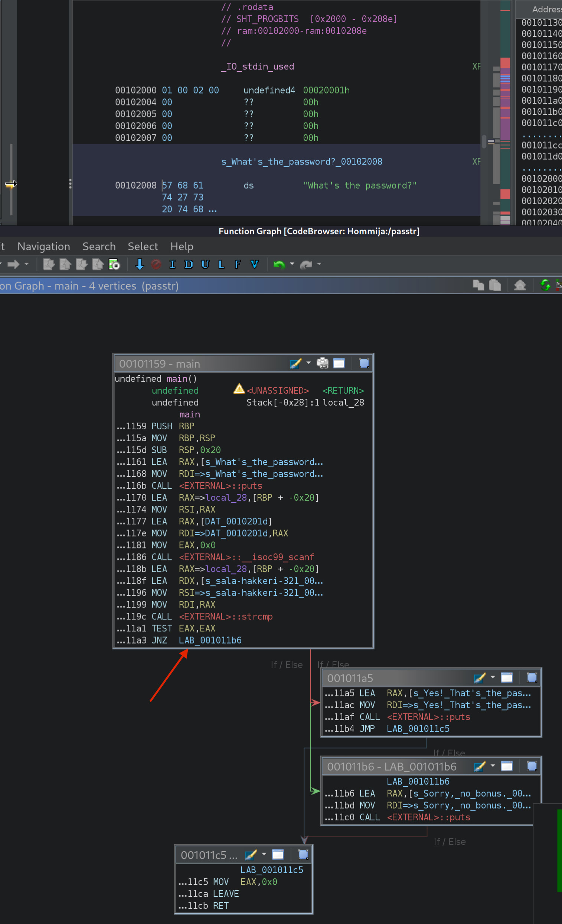Click the green undo arrow icon
562x924 pixels.
[279, 264]
